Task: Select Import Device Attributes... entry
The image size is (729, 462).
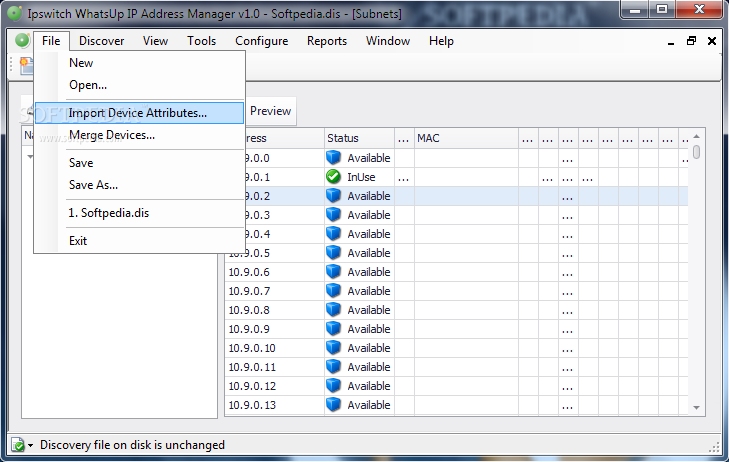Action: click(x=139, y=113)
